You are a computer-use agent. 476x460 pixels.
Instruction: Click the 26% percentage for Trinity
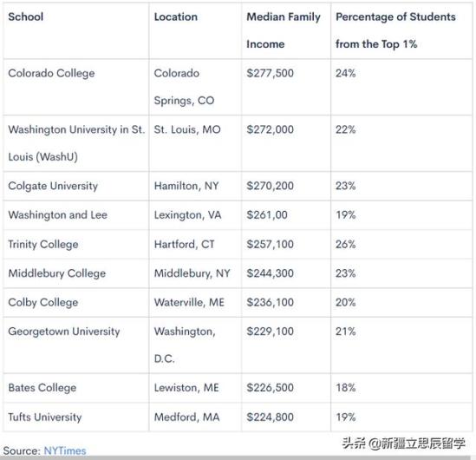pos(345,244)
